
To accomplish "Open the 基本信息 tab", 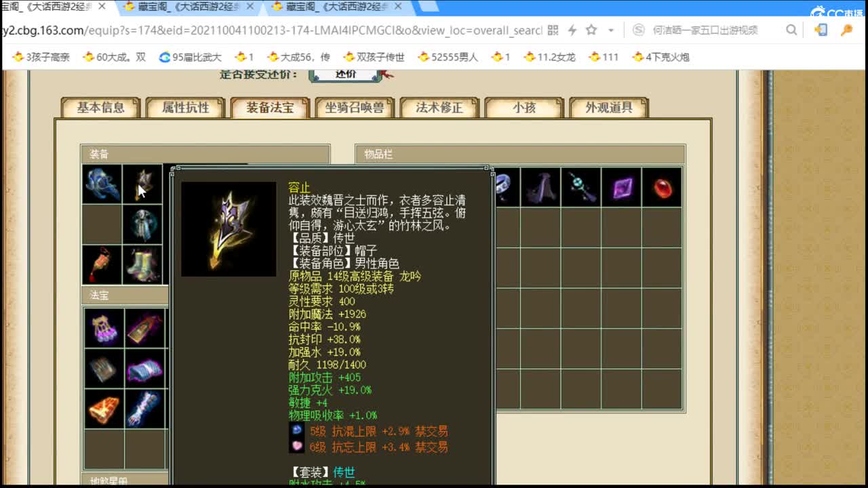I will point(100,108).
